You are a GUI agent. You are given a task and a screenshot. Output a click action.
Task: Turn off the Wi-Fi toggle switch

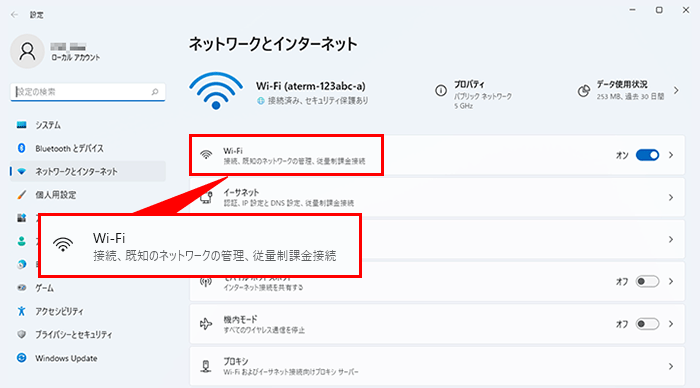[x=647, y=155]
